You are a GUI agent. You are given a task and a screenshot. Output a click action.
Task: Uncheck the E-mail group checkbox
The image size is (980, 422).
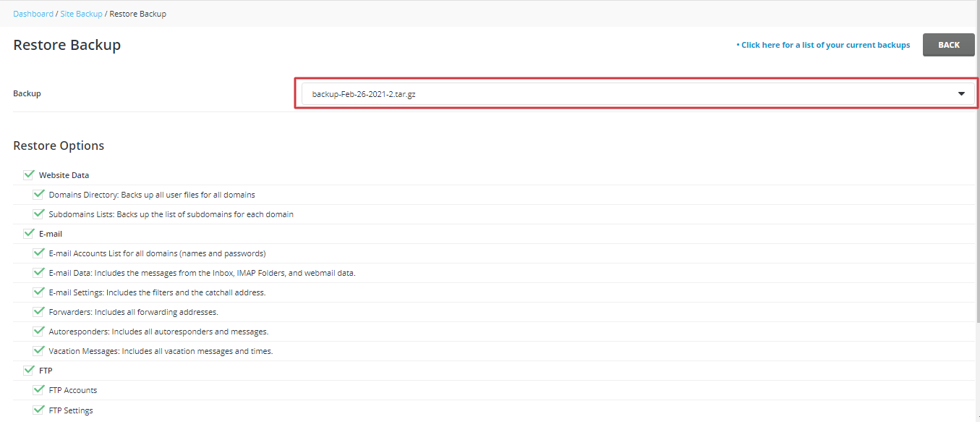(29, 233)
